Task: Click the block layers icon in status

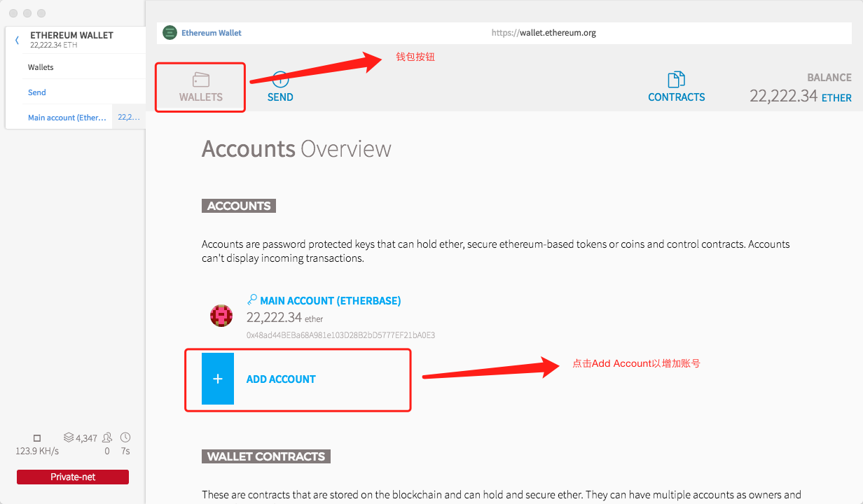Action: (69, 437)
